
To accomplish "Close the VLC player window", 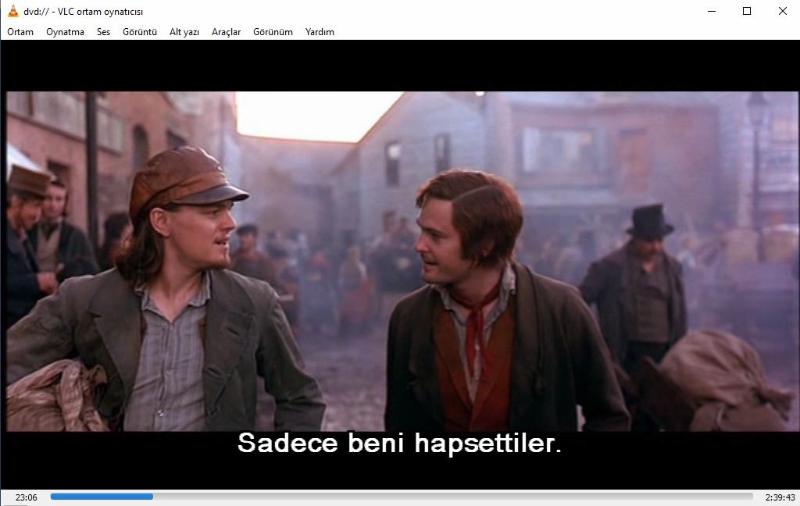I will pyautogui.click(x=782, y=11).
